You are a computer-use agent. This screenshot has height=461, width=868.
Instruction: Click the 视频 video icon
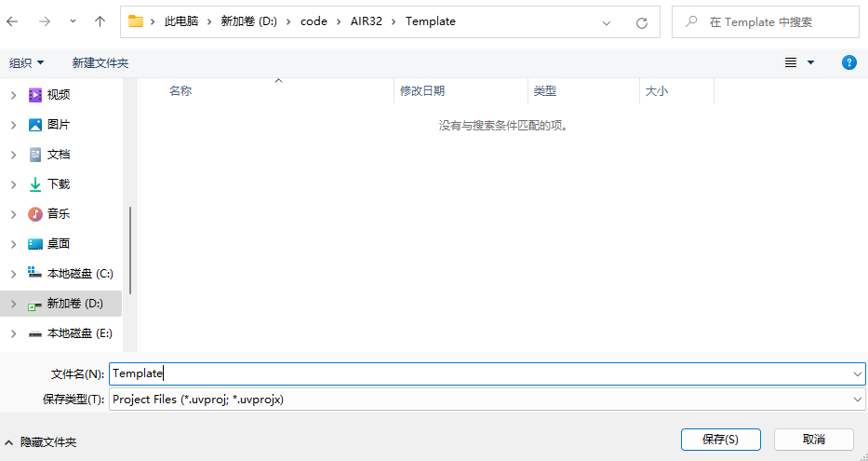[x=34, y=95]
